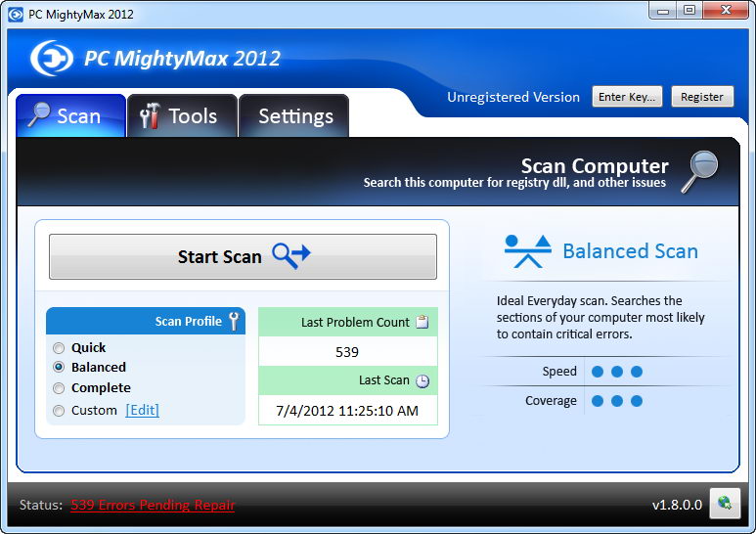Click the Balanced Scan heading
The width and height of the screenshot is (756, 534).
pos(630,251)
